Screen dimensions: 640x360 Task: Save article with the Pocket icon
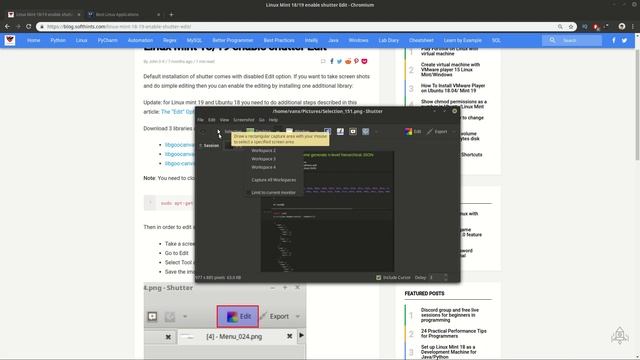[364, 61]
